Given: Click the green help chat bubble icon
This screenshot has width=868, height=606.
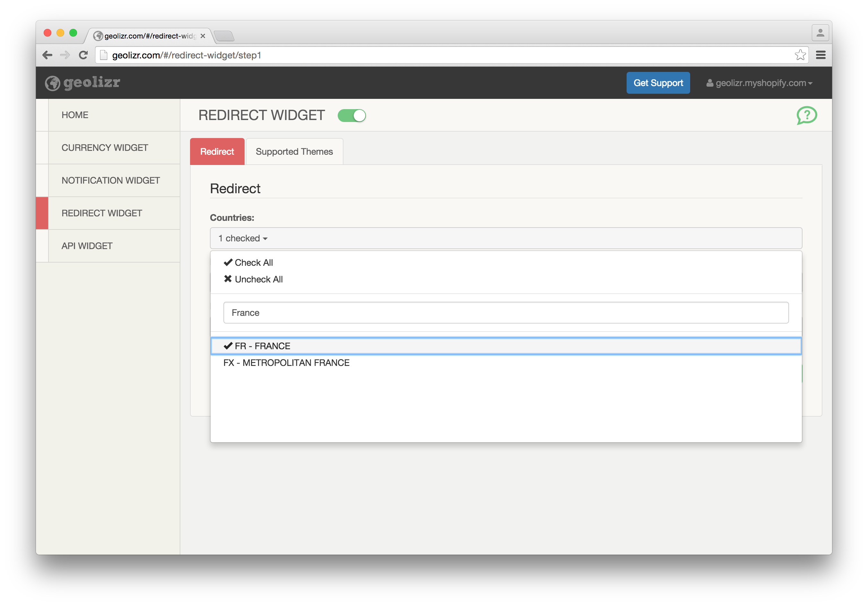Looking at the screenshot, I should point(806,115).
